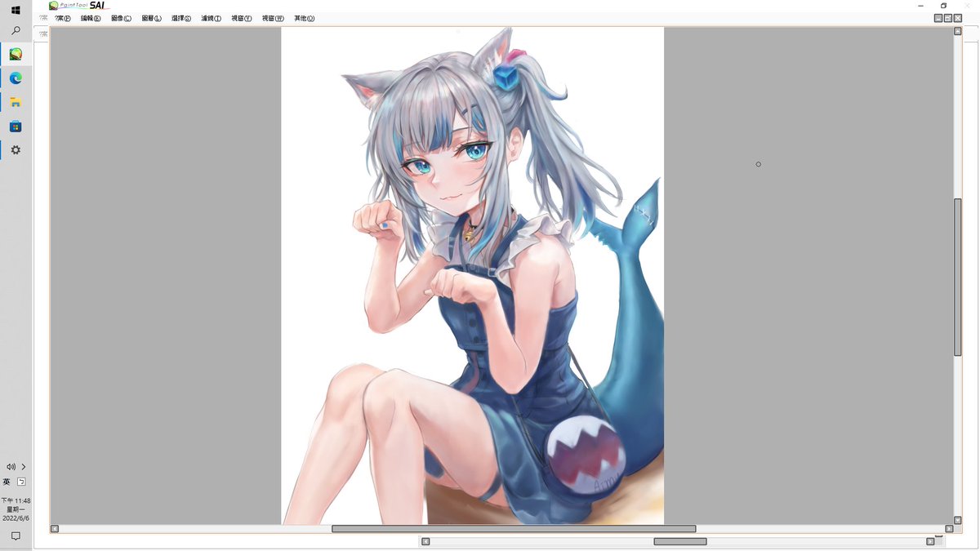Close the inner canvas document window
The width and height of the screenshot is (980, 551).
coord(958,18)
